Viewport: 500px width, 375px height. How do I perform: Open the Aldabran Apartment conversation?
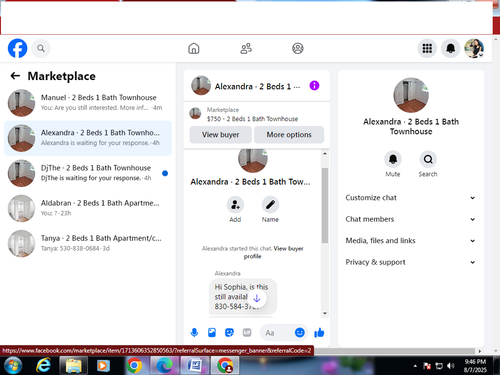[88, 208]
